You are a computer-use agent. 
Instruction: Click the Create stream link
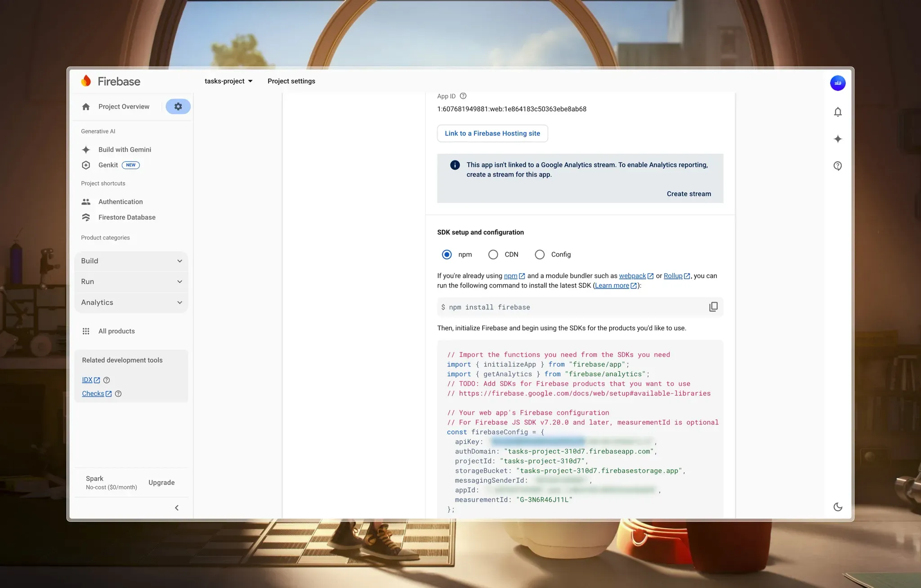click(689, 194)
